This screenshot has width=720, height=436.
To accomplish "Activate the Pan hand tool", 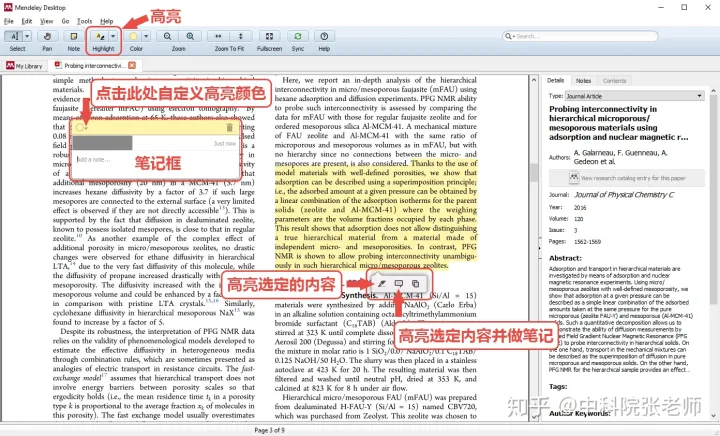I will 47,36.
